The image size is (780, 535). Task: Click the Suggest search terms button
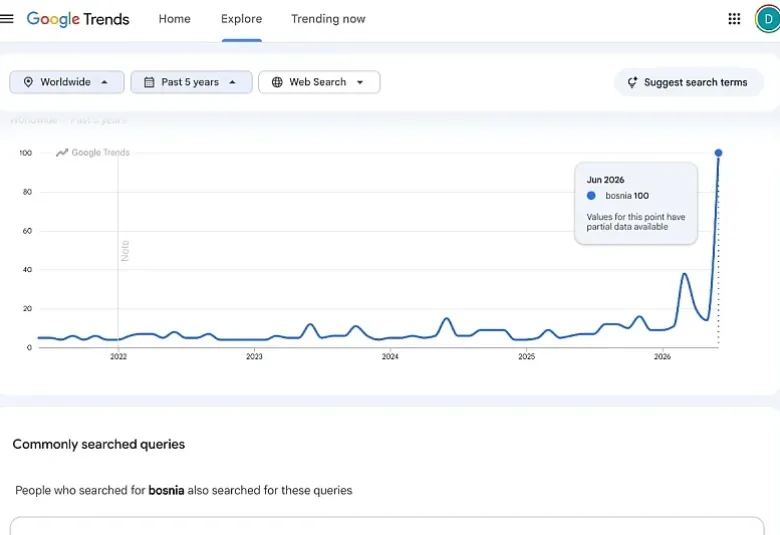tap(688, 83)
